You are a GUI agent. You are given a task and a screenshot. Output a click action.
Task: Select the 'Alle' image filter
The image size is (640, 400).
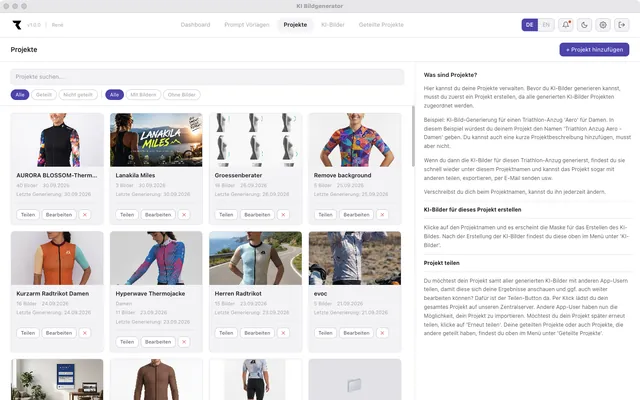[114, 95]
